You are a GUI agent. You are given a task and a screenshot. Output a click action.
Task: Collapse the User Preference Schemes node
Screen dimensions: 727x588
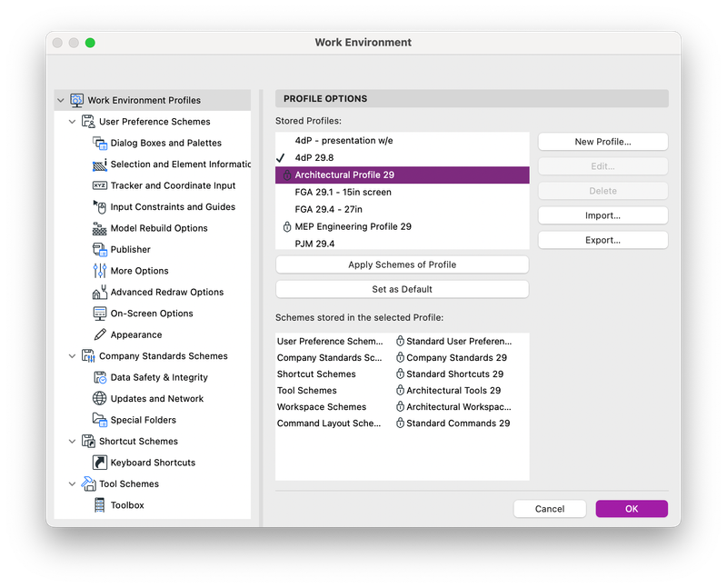tap(72, 122)
